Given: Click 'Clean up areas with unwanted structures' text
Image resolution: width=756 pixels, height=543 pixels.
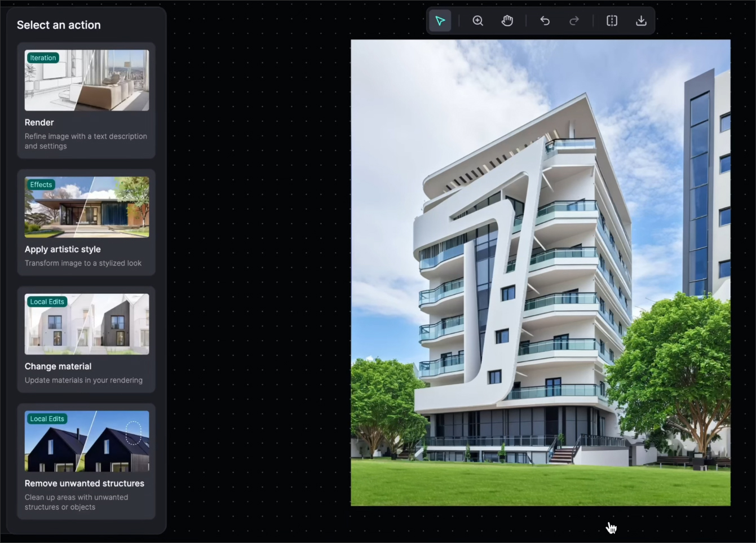Looking at the screenshot, I should click(76, 502).
